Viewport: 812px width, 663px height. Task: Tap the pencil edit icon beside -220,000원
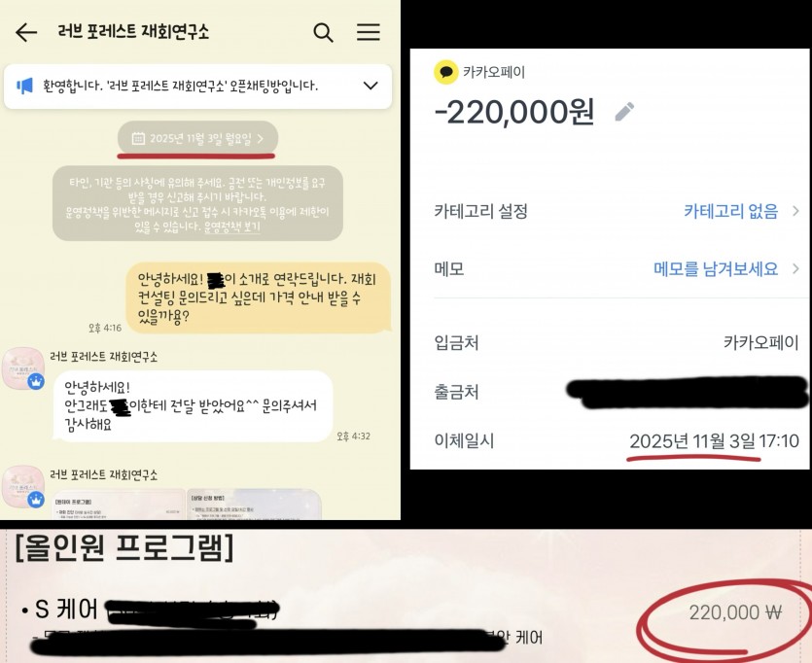(624, 111)
